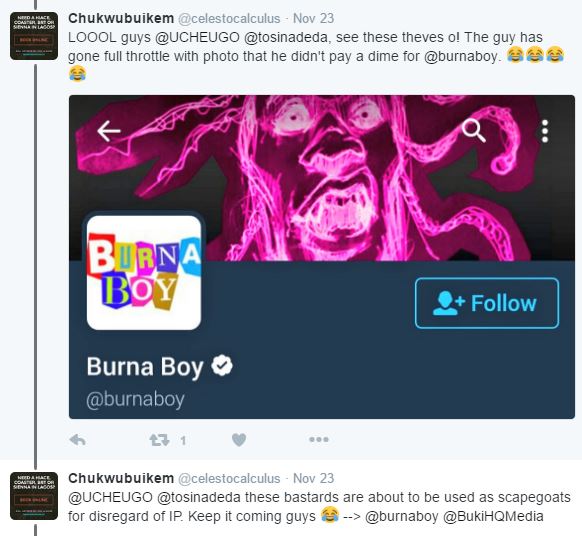The width and height of the screenshot is (582, 536).
Task: Click the reply arrow under the first tweet
Action: click(78, 440)
